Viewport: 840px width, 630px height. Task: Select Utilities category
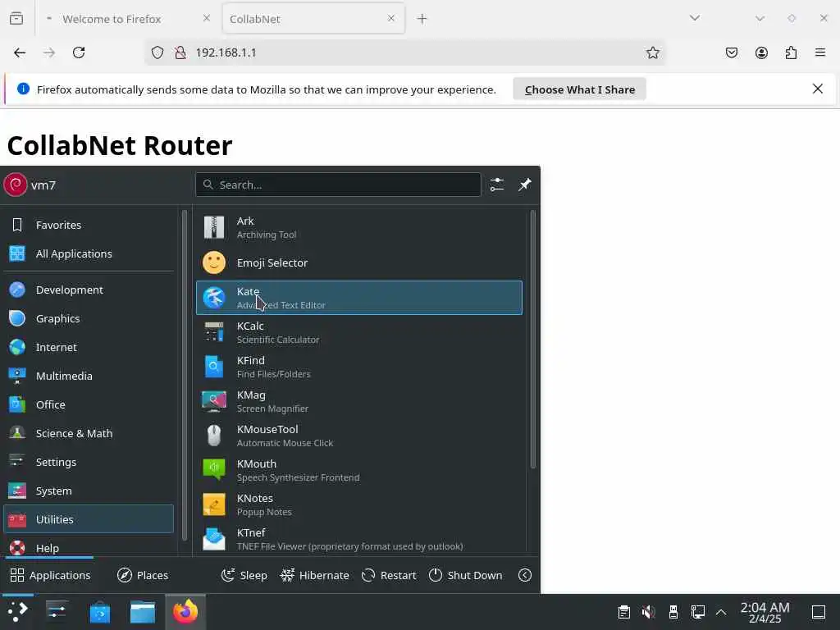click(x=89, y=519)
